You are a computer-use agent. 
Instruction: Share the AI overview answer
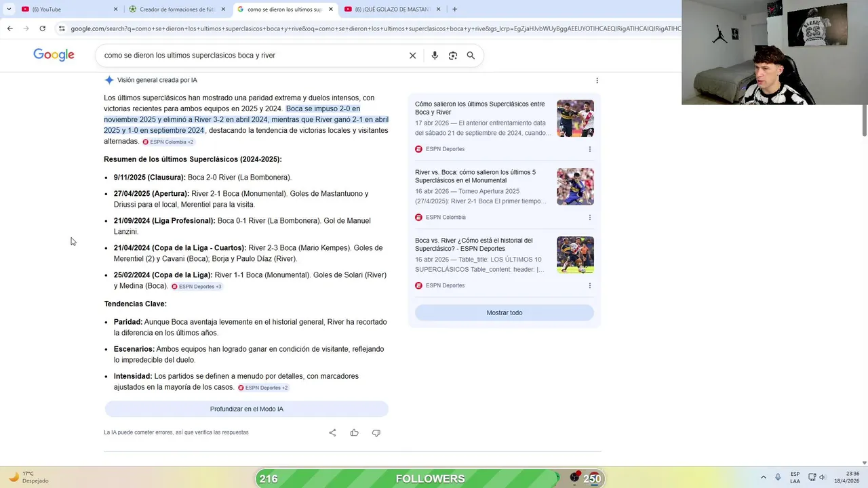(x=332, y=432)
